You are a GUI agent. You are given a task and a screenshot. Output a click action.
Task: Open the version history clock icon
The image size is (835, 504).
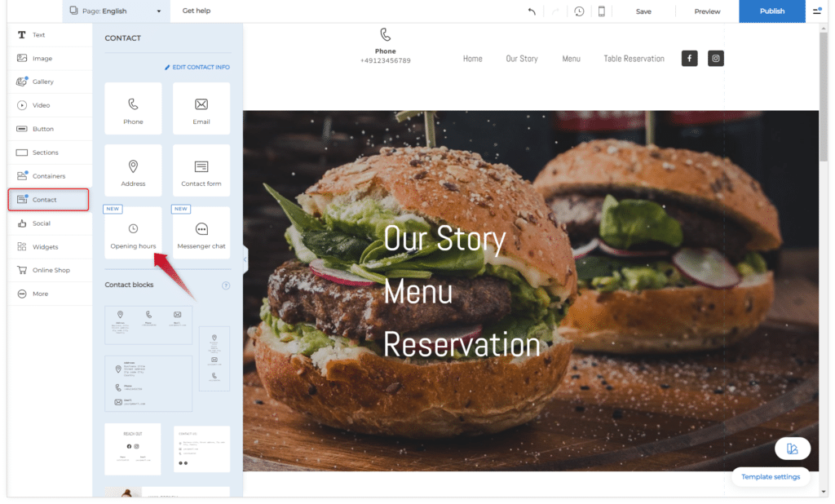click(x=579, y=11)
